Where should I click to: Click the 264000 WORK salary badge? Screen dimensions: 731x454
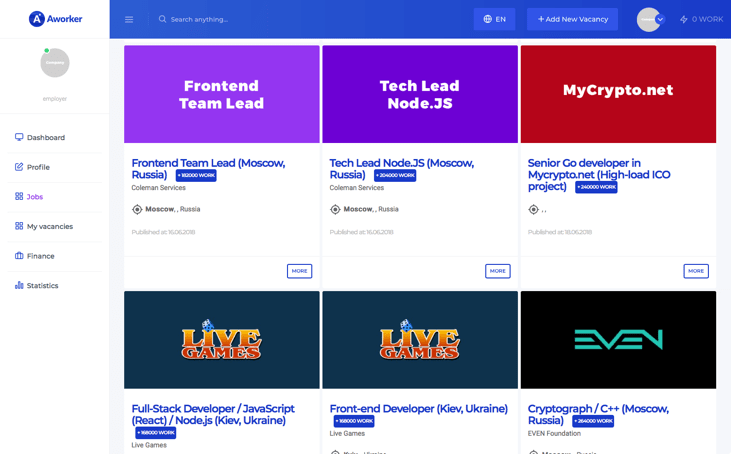tap(593, 421)
